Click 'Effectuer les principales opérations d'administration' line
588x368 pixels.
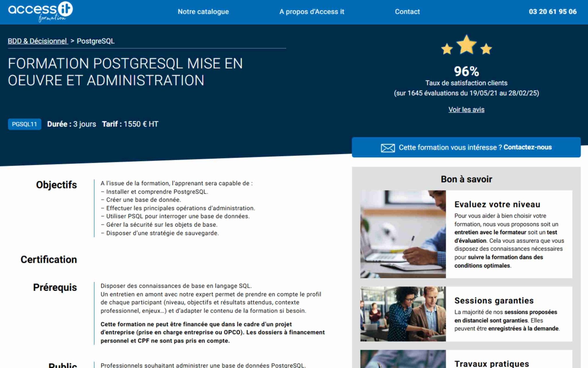click(x=178, y=208)
